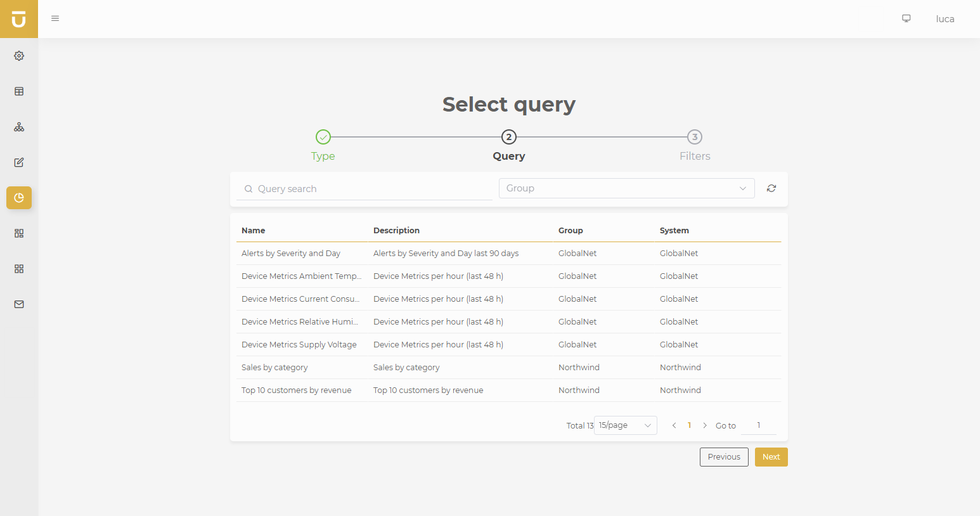Open the settings gear in the sidebar
Screen dimensions: 980x516
(19, 56)
